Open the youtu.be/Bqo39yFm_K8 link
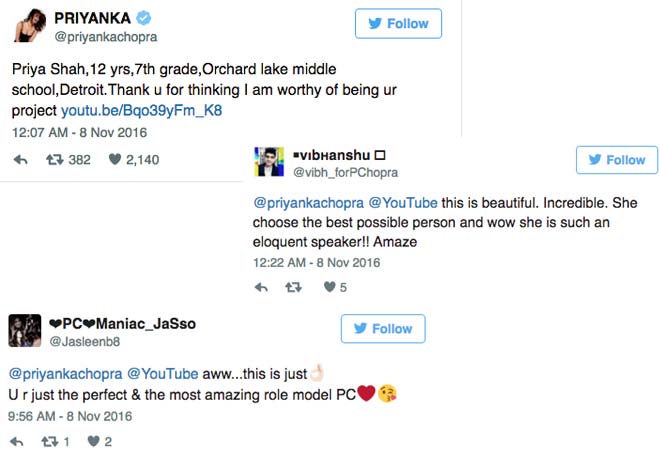Viewport: 660px width, 460px height. (x=140, y=110)
